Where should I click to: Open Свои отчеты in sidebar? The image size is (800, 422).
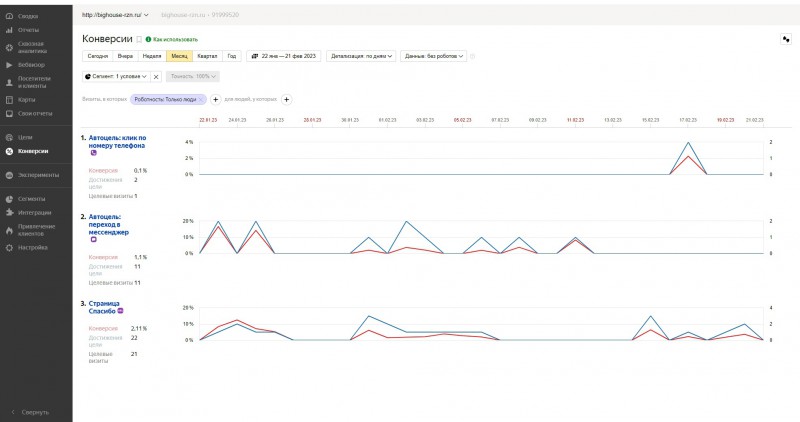click(x=35, y=114)
